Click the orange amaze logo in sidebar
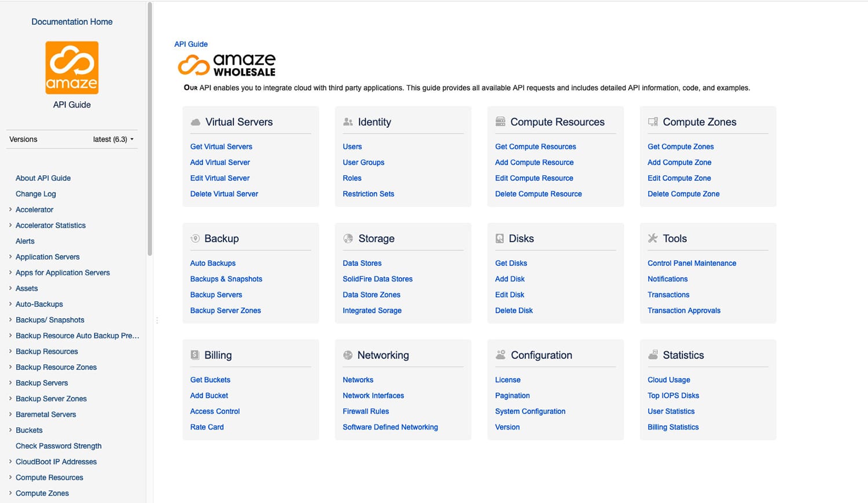 pyautogui.click(x=72, y=68)
